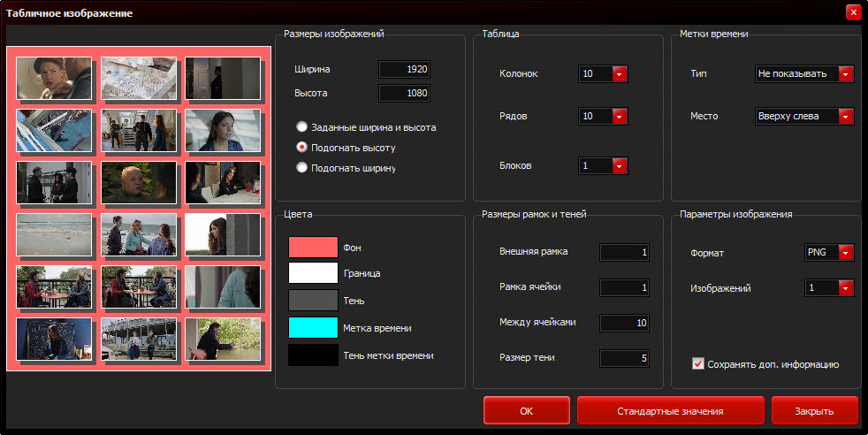
Task: Close the Табличное изображение dialog window
Action: coord(853,12)
